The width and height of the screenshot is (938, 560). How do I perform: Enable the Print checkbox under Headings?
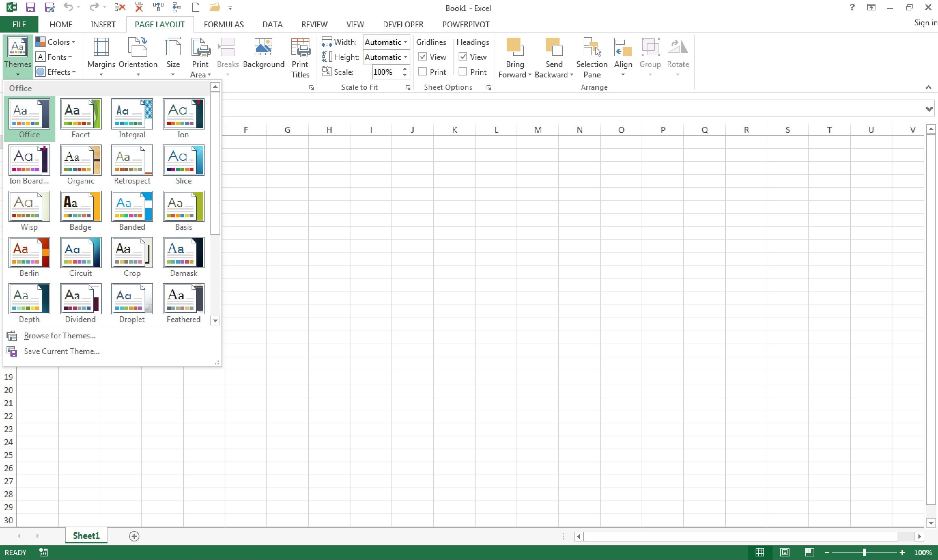click(x=462, y=71)
